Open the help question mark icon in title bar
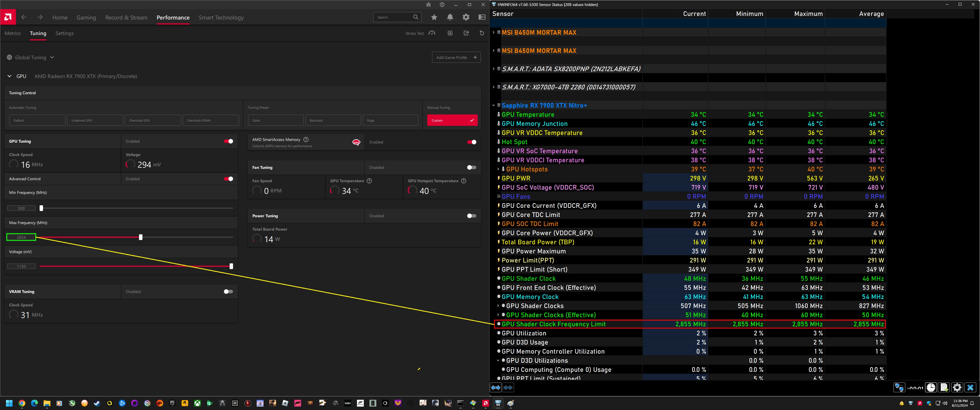This screenshot has width=980, height=410. [442, 5]
